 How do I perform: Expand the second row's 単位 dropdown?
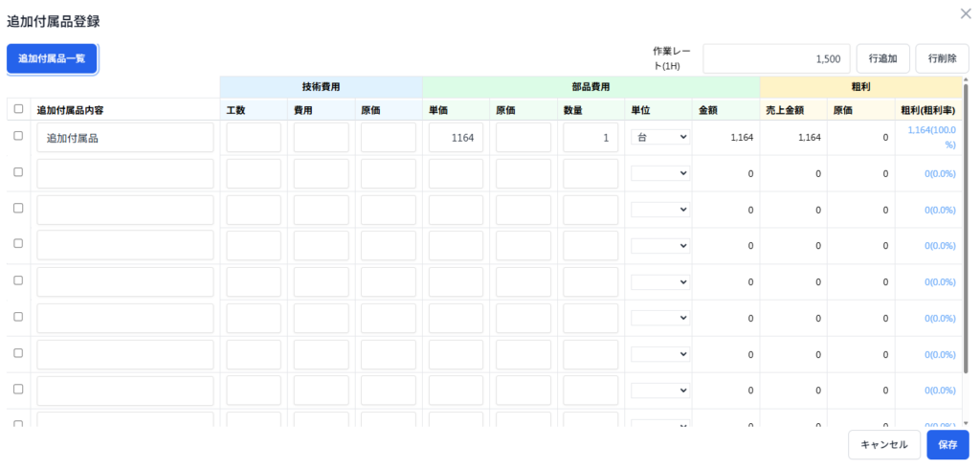pos(660,173)
